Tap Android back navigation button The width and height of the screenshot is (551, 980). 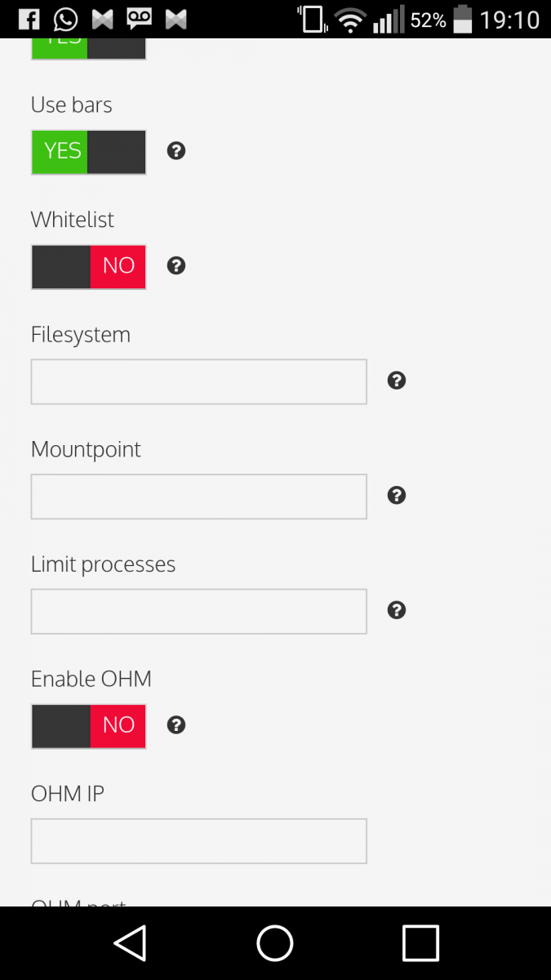[130, 943]
